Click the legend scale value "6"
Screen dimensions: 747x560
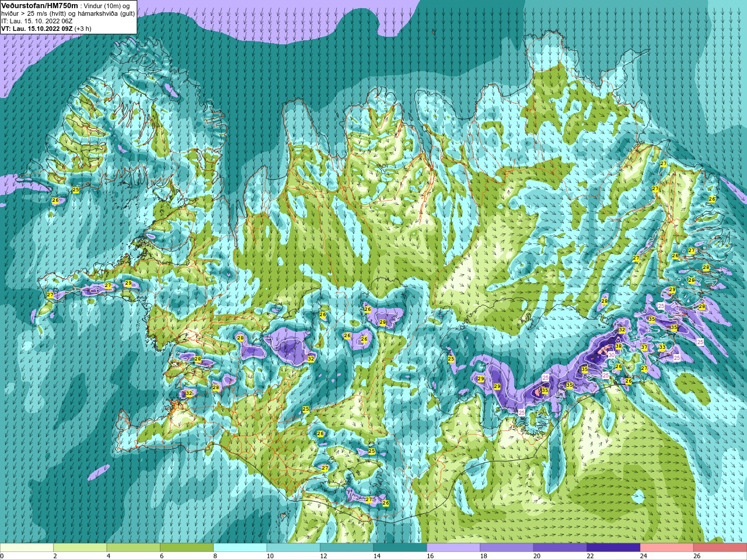[162, 556]
